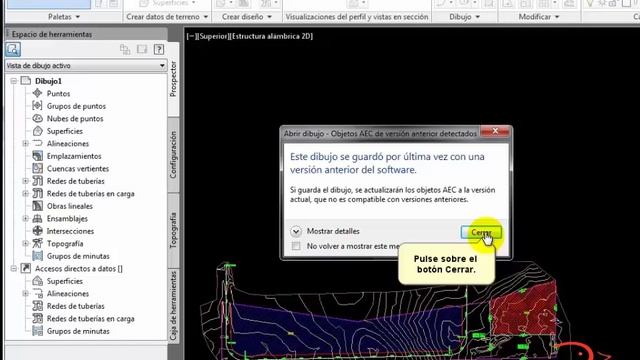Click the Ensamblajes icon
The width and height of the screenshot is (640, 360).
tap(38, 218)
